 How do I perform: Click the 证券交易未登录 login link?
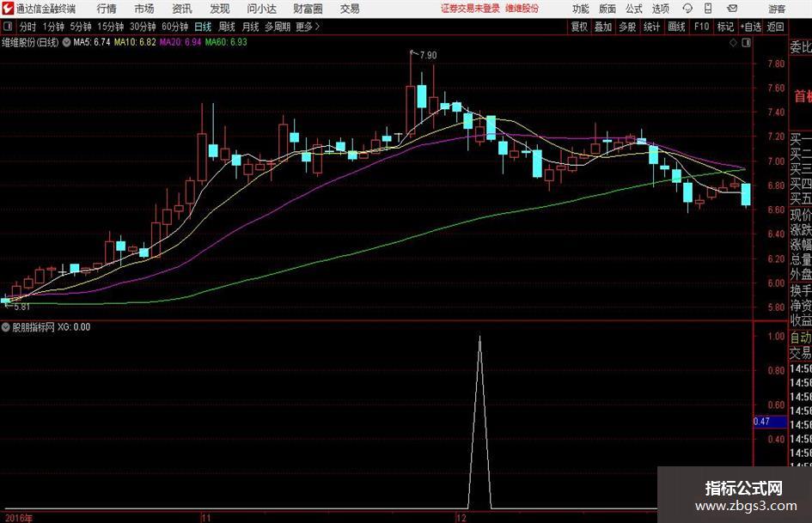[470, 9]
